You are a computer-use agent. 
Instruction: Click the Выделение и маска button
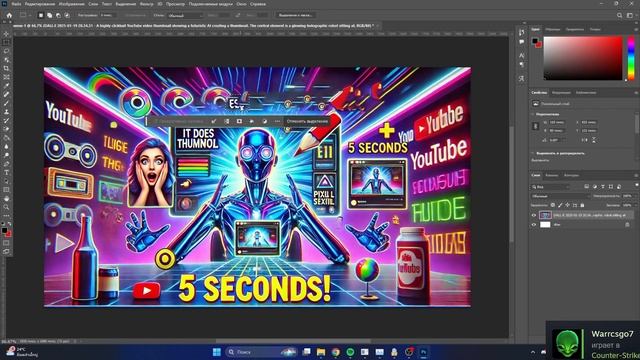tap(296, 15)
